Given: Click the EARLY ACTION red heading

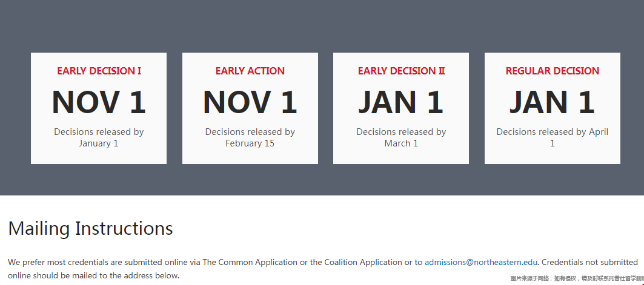Looking at the screenshot, I should click(250, 71).
